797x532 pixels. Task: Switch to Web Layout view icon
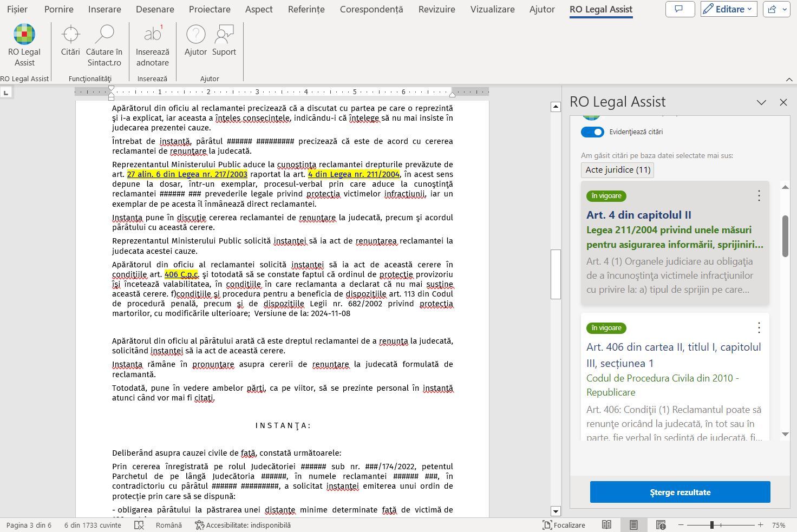click(x=661, y=525)
